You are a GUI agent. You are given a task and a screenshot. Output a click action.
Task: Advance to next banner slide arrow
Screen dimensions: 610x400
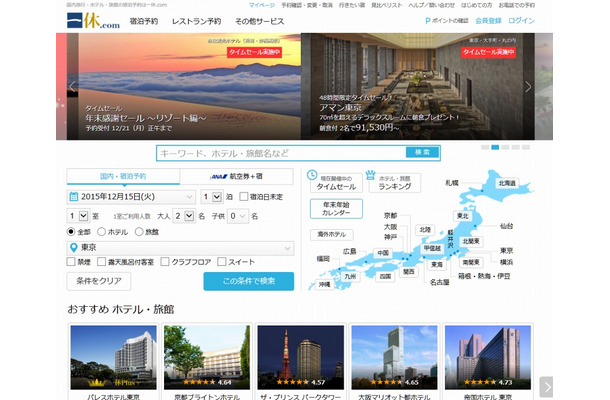click(528, 86)
